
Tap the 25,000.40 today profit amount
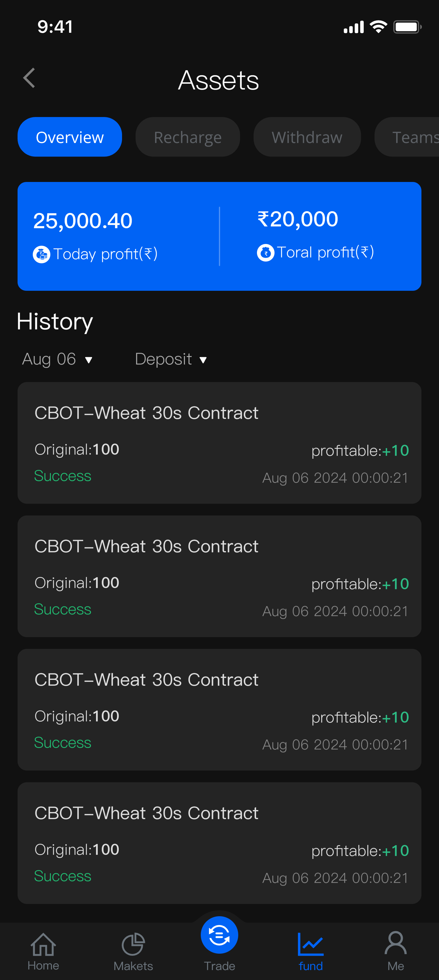(83, 221)
